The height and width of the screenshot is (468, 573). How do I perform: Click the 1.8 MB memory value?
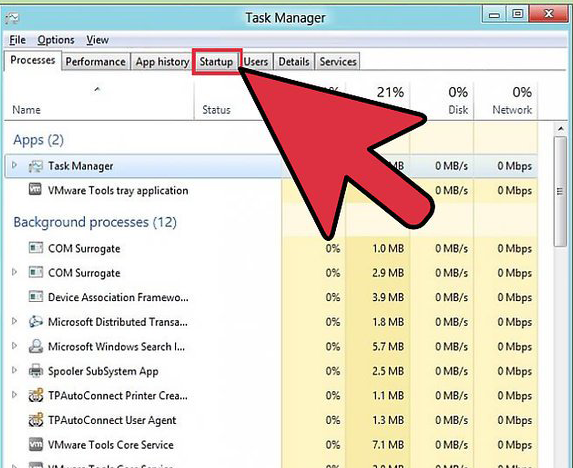coord(388,322)
